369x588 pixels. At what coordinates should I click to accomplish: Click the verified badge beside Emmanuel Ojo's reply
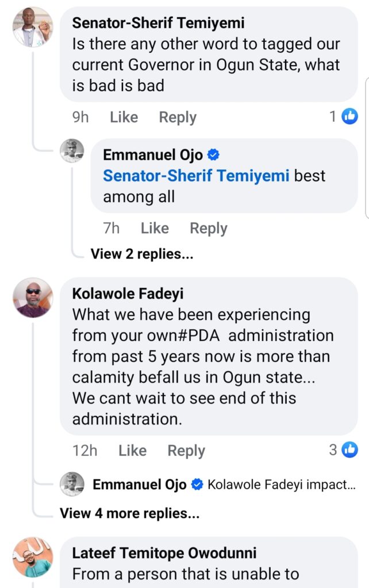[x=213, y=154]
